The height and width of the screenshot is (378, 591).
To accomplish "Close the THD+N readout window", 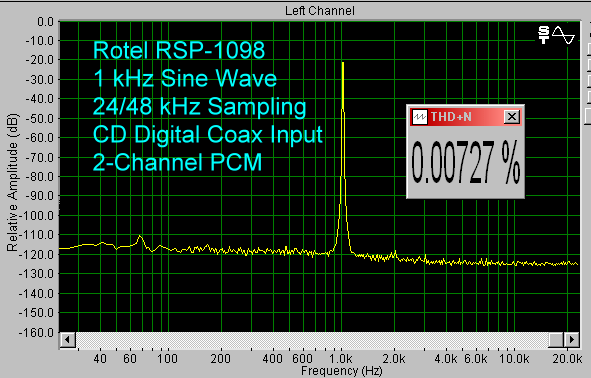I will [x=511, y=117].
